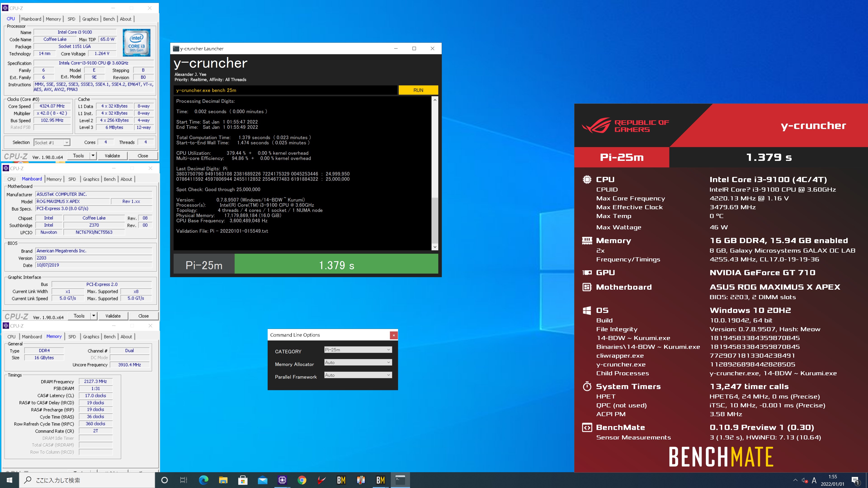
Task: Launch Google Chrome from the taskbar
Action: pos(302,480)
